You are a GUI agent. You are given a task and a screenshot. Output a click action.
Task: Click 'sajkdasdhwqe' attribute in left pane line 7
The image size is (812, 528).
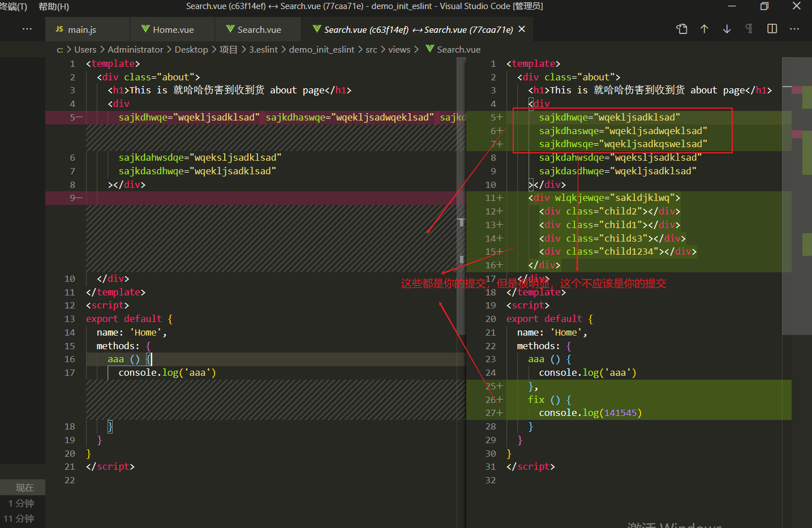point(151,171)
